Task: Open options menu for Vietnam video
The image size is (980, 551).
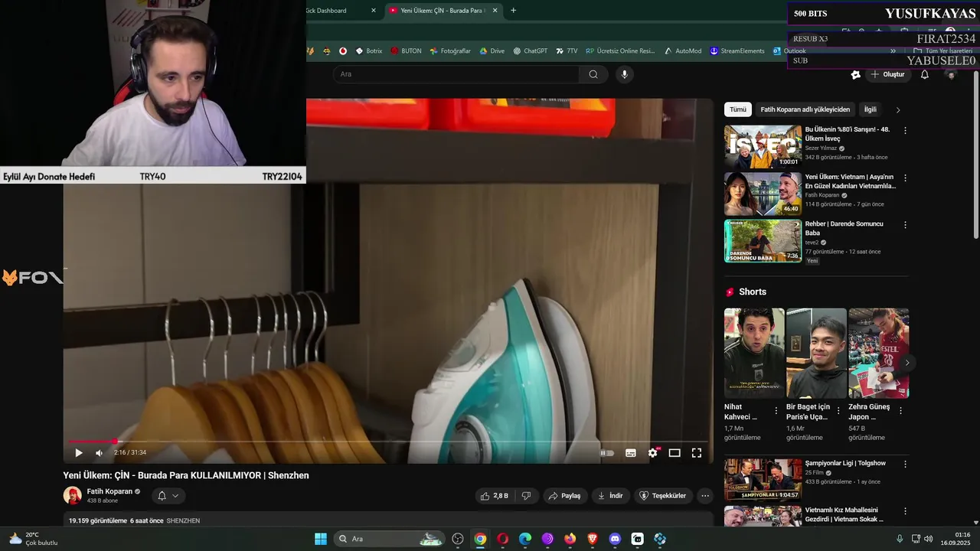Action: pos(905,178)
